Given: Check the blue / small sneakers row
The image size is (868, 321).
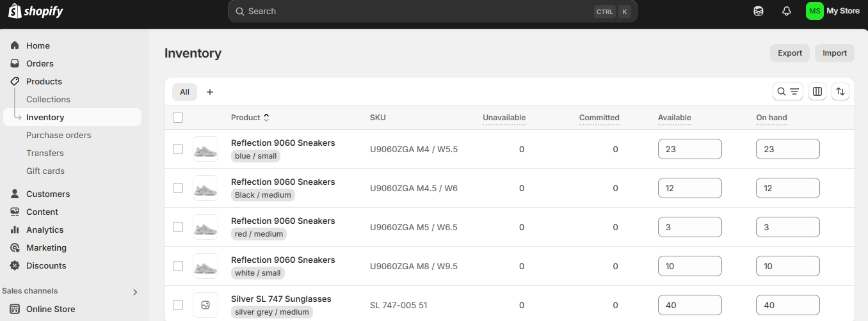Looking at the screenshot, I should [x=178, y=149].
